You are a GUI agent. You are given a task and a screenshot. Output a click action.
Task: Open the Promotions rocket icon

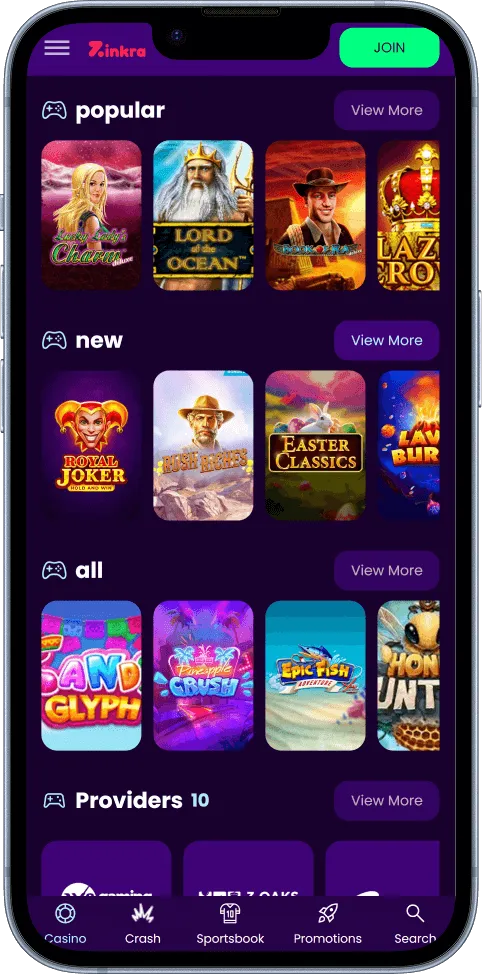pyautogui.click(x=327, y=914)
